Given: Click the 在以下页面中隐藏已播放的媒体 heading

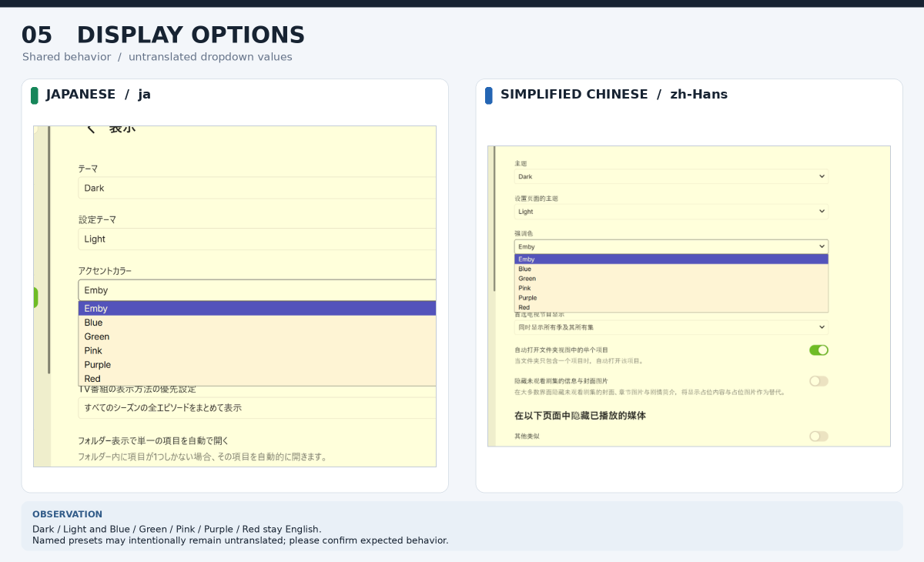Looking at the screenshot, I should click(x=580, y=416).
